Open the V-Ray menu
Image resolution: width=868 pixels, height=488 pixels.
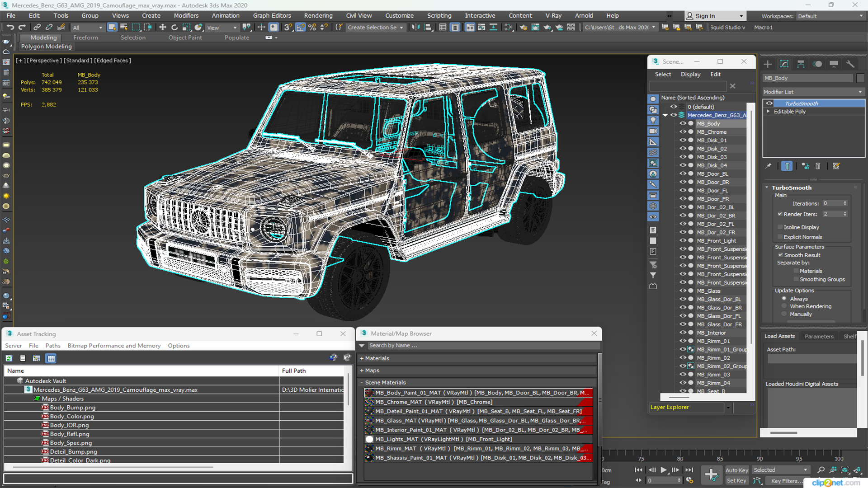553,15
